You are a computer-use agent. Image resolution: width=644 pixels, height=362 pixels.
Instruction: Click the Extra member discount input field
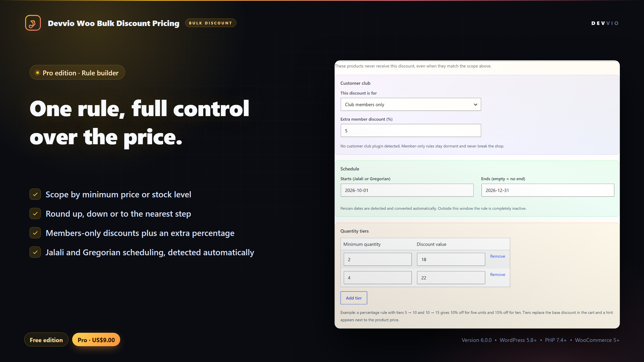tap(411, 131)
